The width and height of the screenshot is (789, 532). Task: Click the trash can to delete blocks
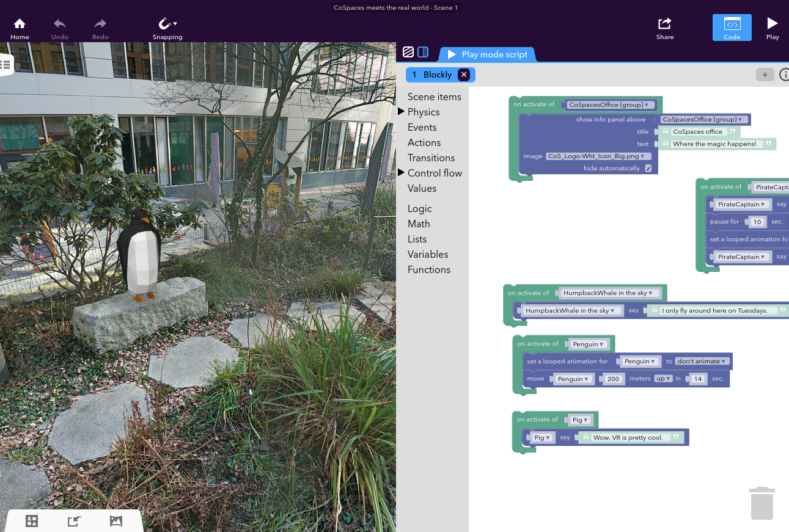(761, 503)
